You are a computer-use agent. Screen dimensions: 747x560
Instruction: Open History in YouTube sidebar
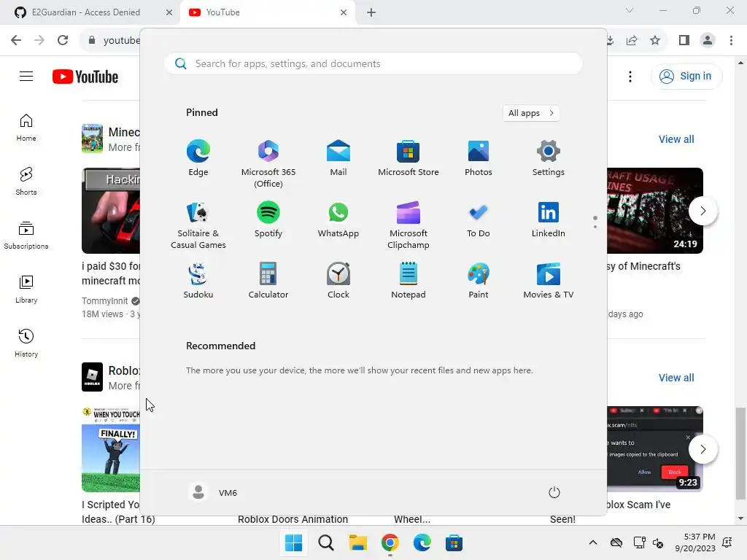click(26, 343)
